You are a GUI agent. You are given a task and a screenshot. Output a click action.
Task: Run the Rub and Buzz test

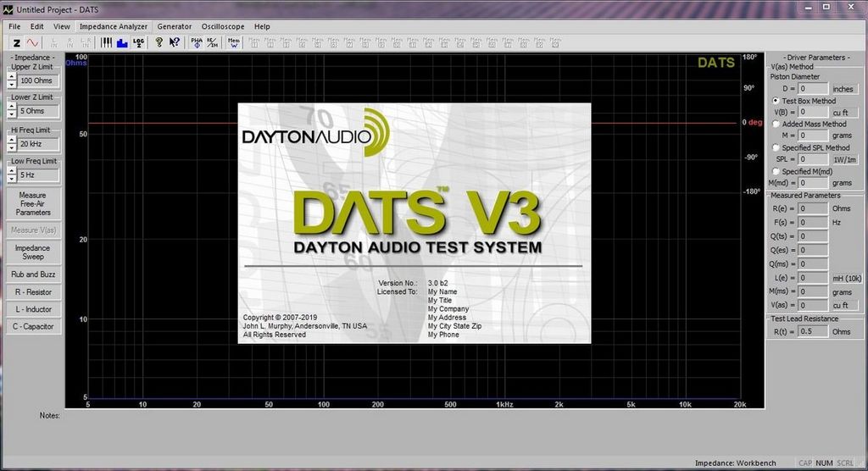[x=33, y=274]
